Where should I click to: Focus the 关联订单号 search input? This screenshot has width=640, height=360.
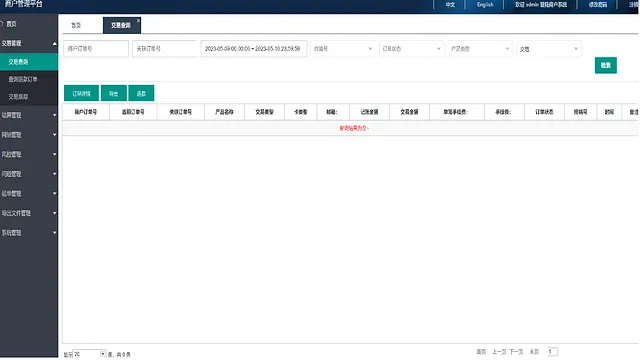point(164,49)
